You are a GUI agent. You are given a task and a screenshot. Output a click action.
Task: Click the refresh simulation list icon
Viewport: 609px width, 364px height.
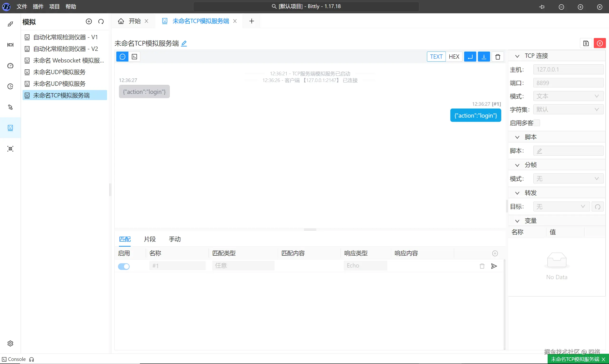pyautogui.click(x=101, y=22)
